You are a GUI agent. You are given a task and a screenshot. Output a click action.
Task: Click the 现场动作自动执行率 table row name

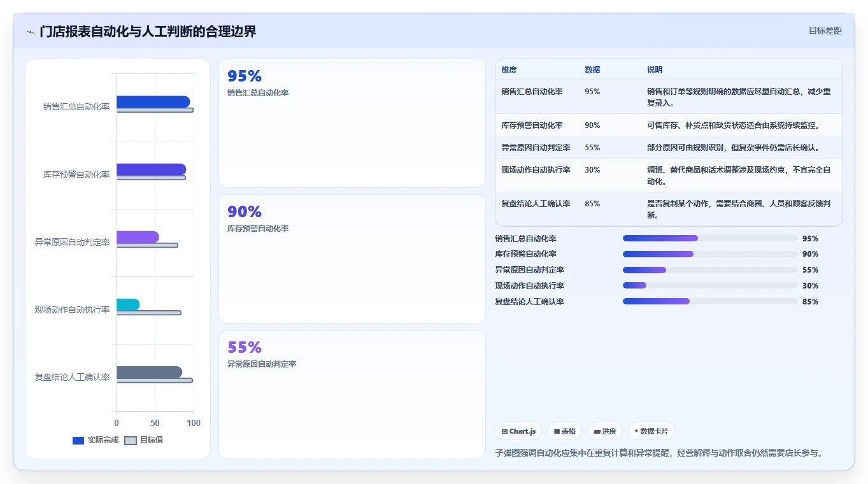[x=536, y=170]
